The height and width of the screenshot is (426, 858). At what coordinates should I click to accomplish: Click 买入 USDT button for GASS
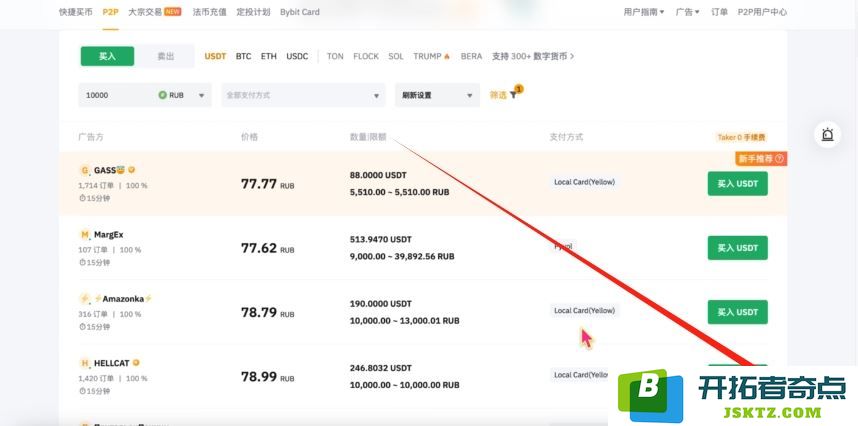[737, 184]
